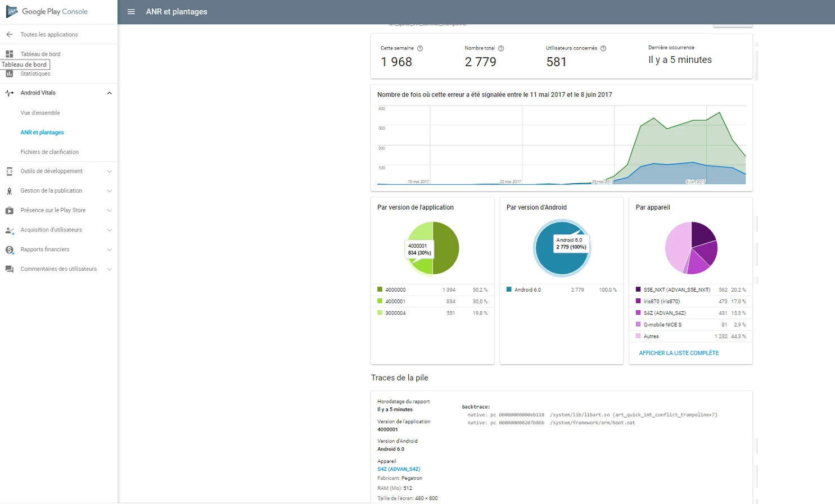
Task: Click help icon next to Cette semaine
Action: pyautogui.click(x=420, y=48)
